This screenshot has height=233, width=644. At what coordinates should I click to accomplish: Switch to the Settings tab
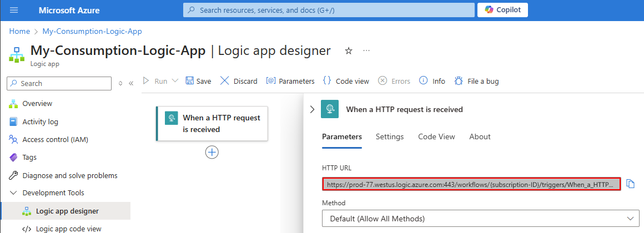[390, 136]
